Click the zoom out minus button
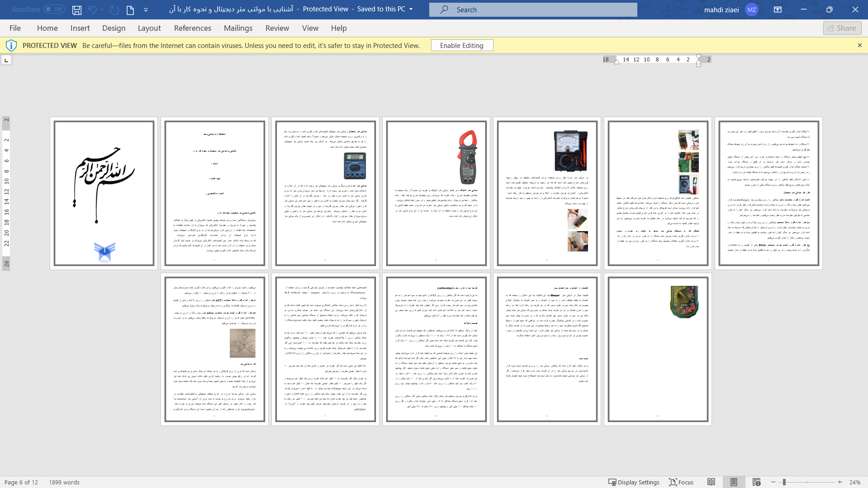This screenshot has width=868, height=488. click(x=773, y=482)
